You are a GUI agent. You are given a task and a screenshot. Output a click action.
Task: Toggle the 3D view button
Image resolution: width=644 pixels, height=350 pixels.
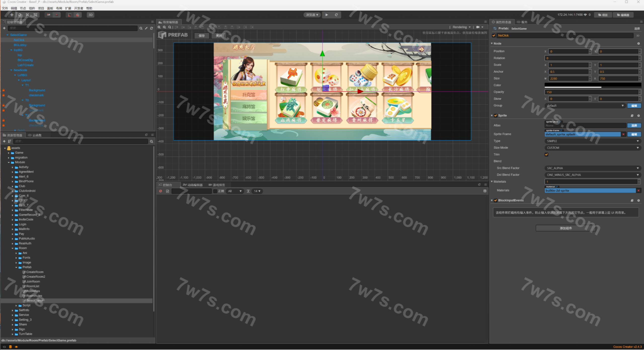tap(91, 15)
